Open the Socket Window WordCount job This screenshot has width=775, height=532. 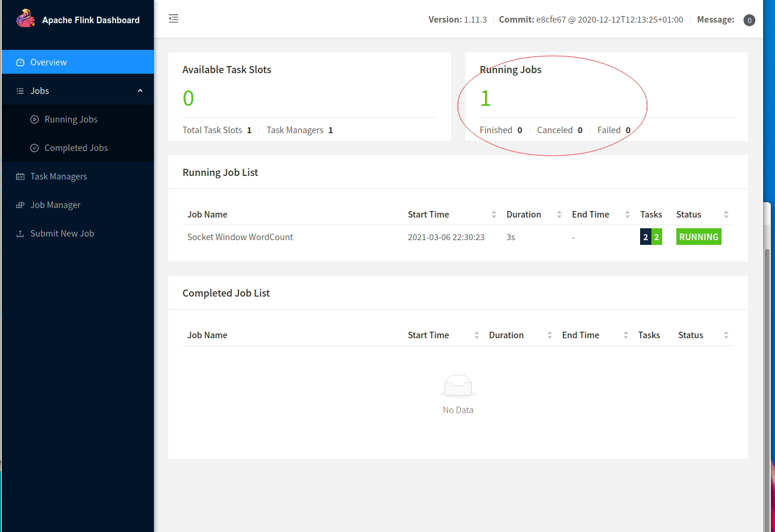click(240, 237)
